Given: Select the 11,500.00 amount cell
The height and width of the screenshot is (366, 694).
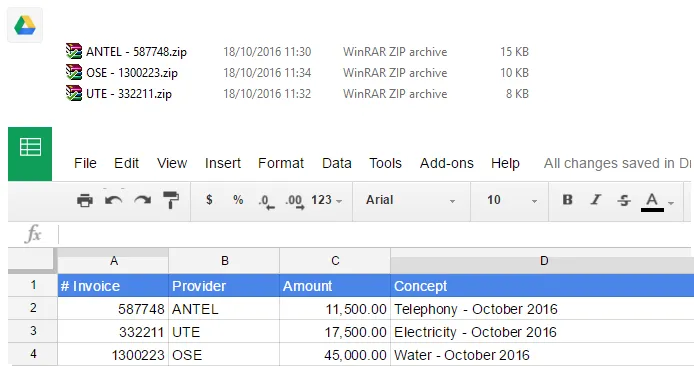Looking at the screenshot, I should pos(335,308).
